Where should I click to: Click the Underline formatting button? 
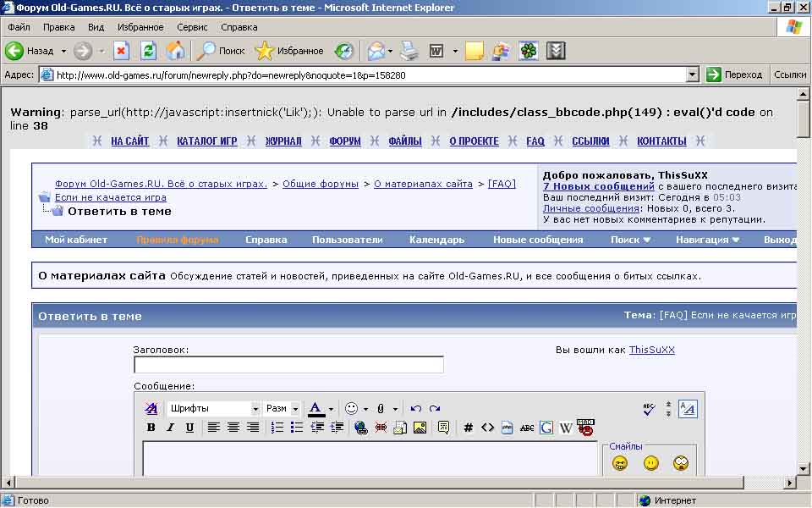coord(189,428)
